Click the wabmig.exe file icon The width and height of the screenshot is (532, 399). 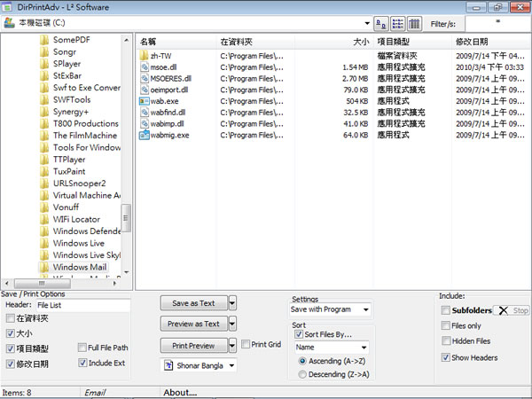tap(145, 135)
